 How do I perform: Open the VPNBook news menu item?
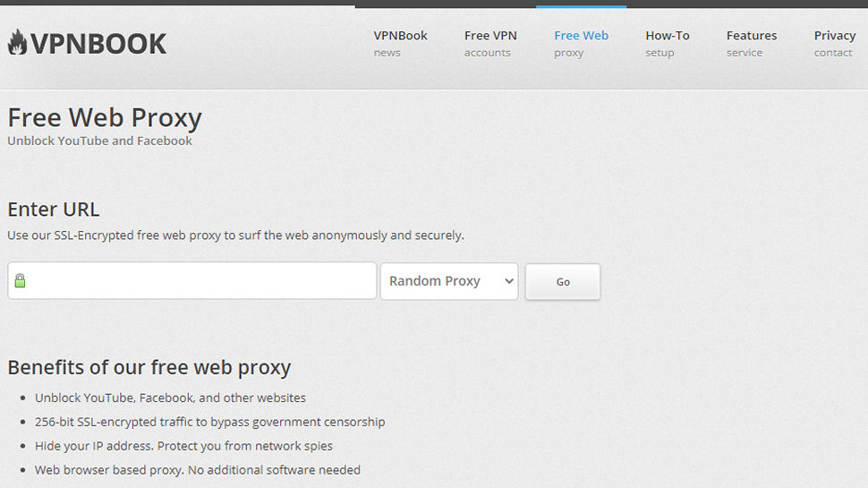click(x=400, y=44)
